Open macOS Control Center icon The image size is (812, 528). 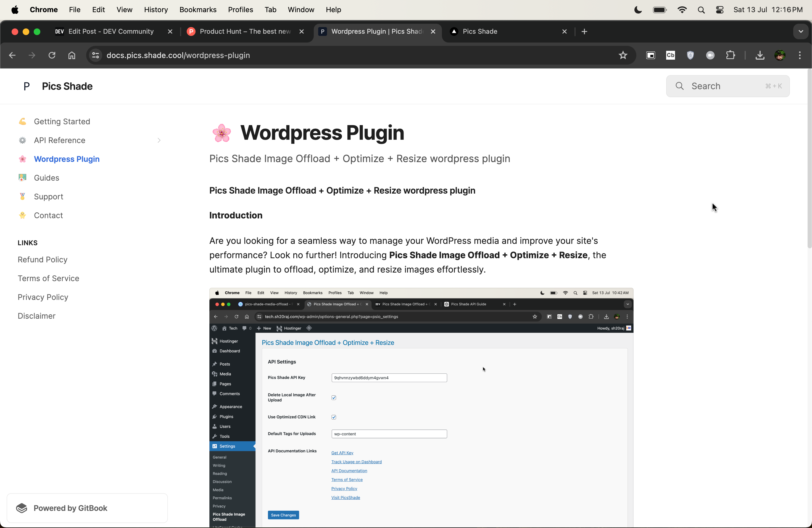[719, 10]
